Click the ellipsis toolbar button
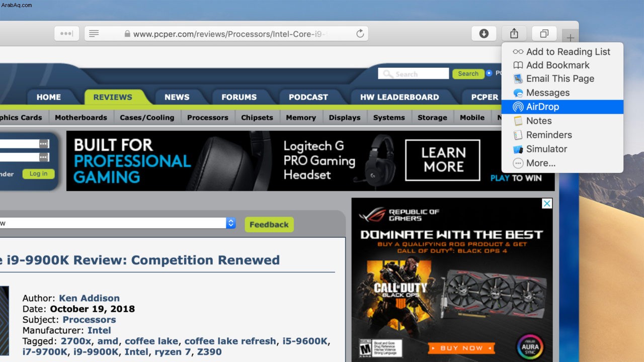The image size is (644, 362). click(66, 34)
